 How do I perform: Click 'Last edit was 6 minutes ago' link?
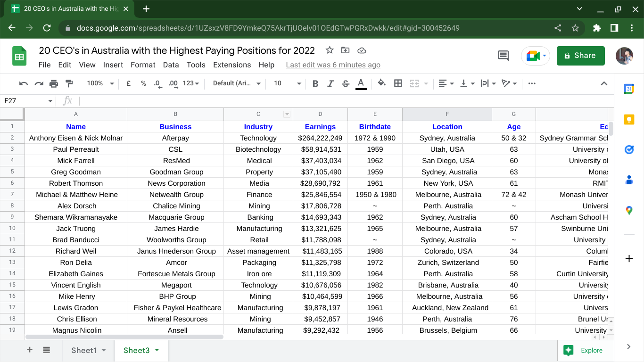333,65
